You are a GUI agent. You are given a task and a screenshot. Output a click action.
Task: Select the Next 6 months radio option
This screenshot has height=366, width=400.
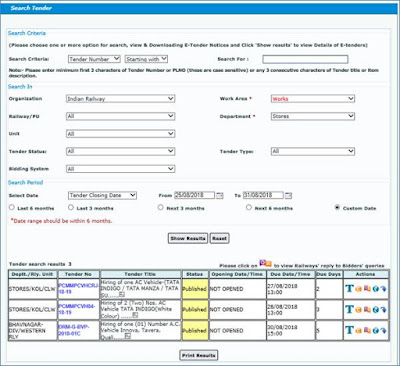coord(249,207)
